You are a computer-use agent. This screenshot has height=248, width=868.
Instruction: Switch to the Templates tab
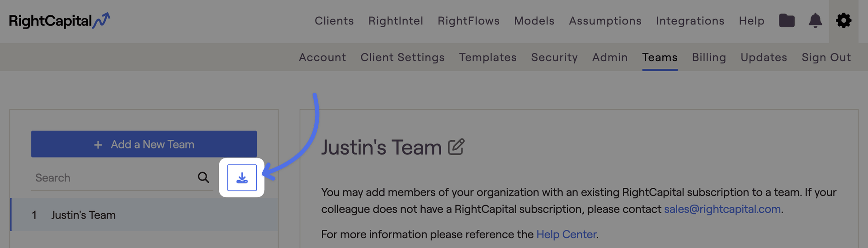488,57
